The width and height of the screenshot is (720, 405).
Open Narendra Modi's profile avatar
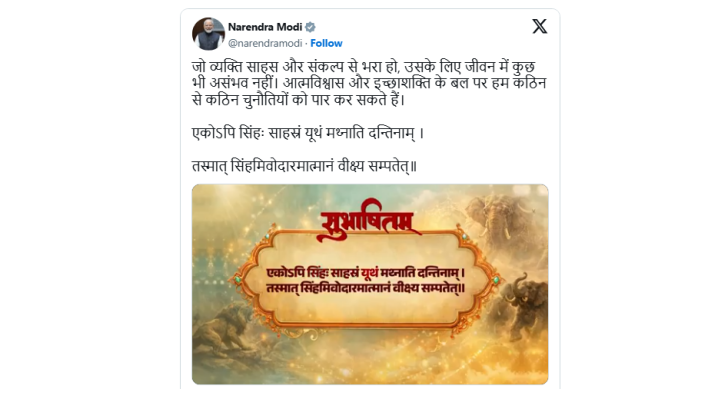coord(208,34)
